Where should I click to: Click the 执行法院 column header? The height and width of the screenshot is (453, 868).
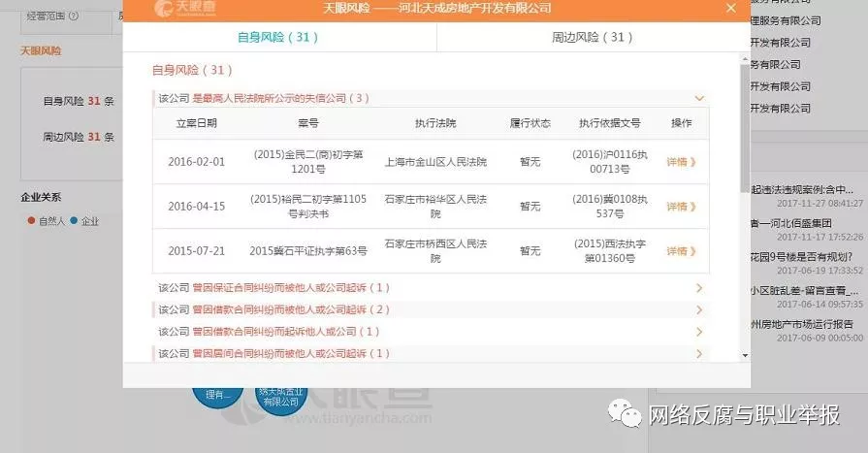pos(435,123)
